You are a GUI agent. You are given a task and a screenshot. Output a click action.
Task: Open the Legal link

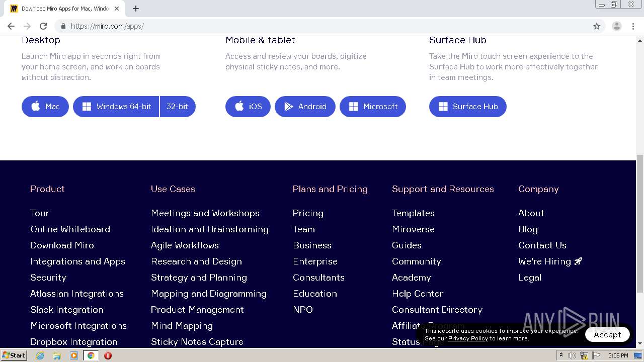[x=530, y=278]
